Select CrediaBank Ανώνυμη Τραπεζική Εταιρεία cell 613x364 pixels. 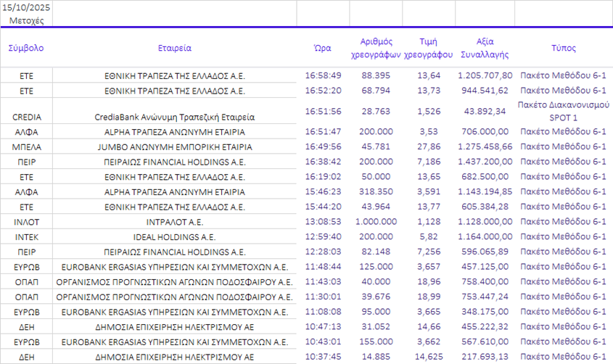click(x=174, y=117)
